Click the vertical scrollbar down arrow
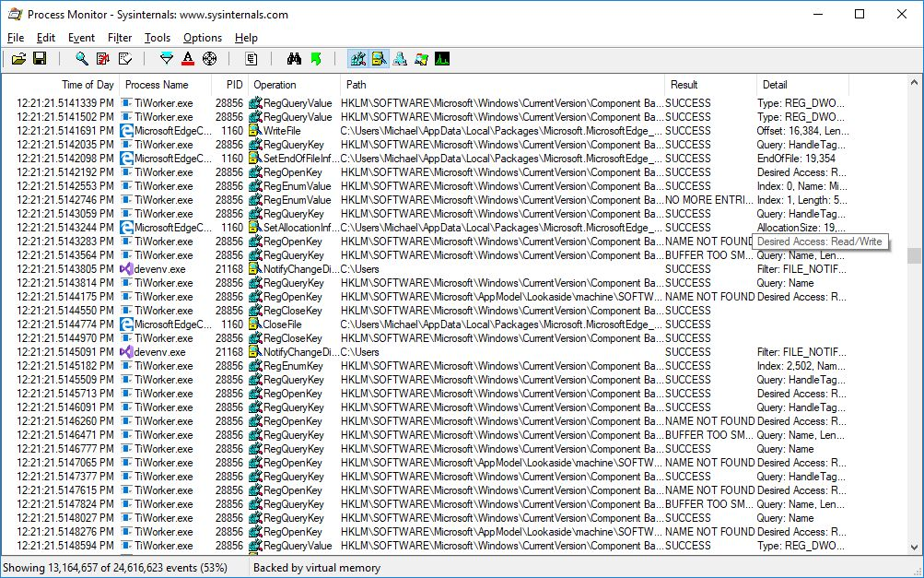924x578 pixels. click(x=914, y=547)
